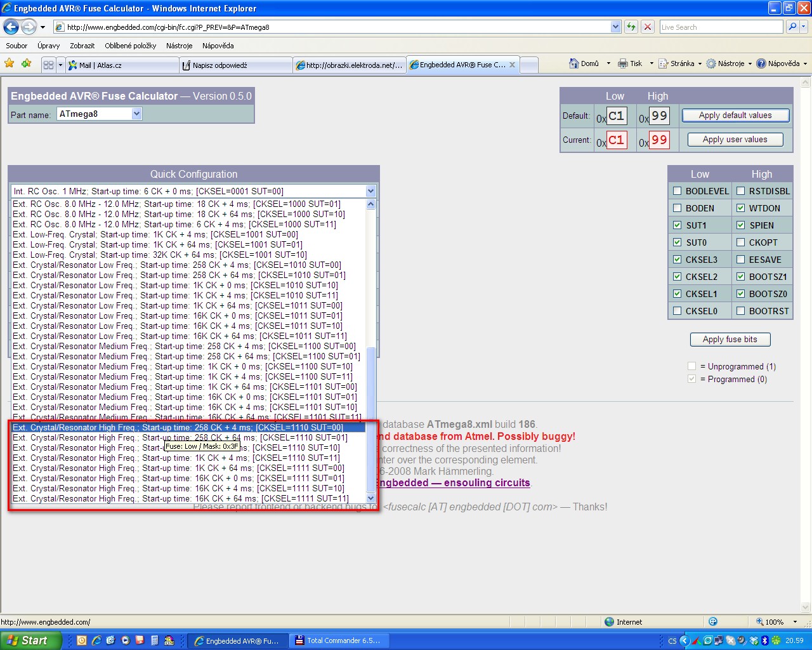Click the Nápověda help icon in command bar

pos(761,63)
